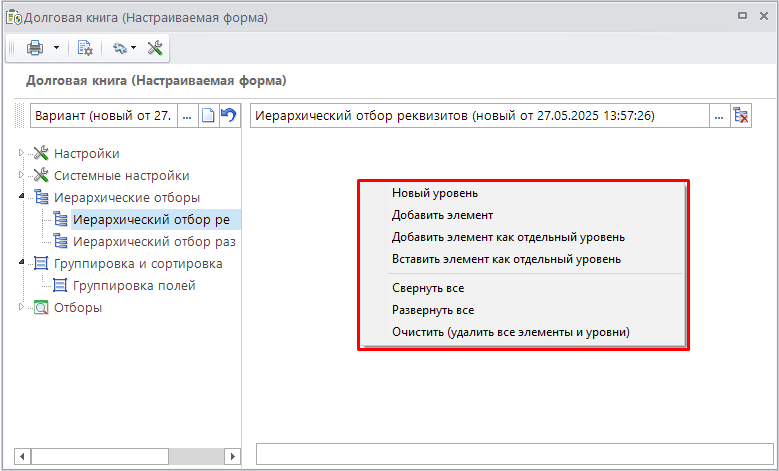
Task: Click the tree panel horizontal scrollbar right arrow
Action: pos(233,456)
